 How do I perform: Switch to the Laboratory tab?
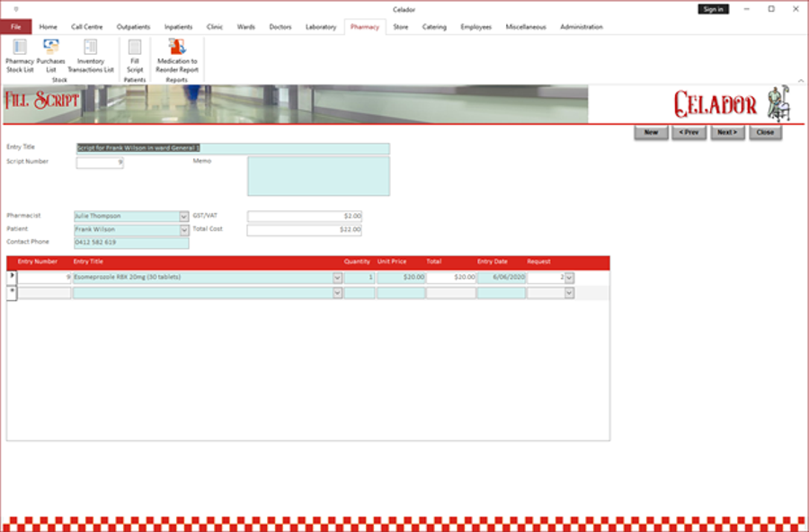point(322,27)
